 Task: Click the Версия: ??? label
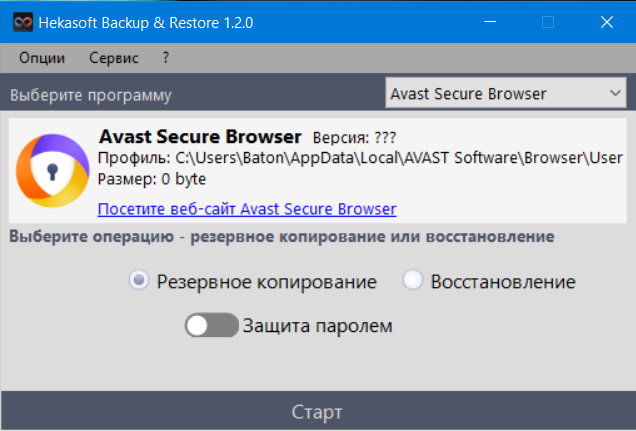coord(354,138)
